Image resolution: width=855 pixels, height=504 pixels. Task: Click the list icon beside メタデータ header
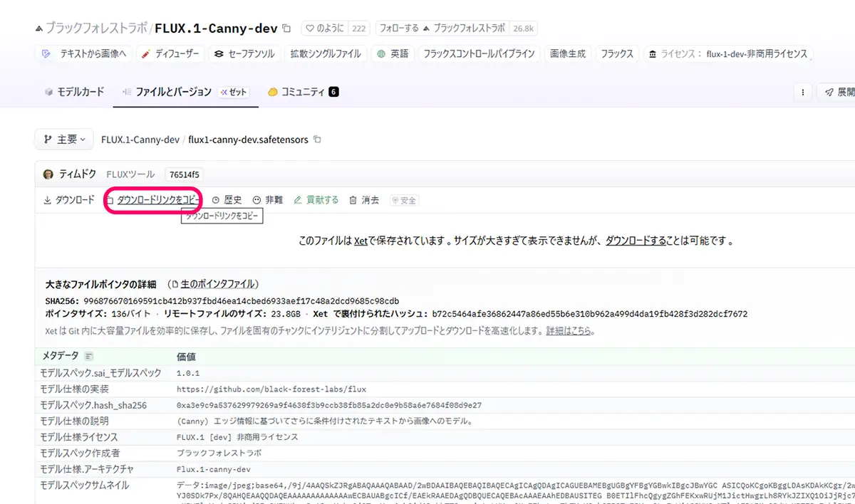click(x=89, y=356)
